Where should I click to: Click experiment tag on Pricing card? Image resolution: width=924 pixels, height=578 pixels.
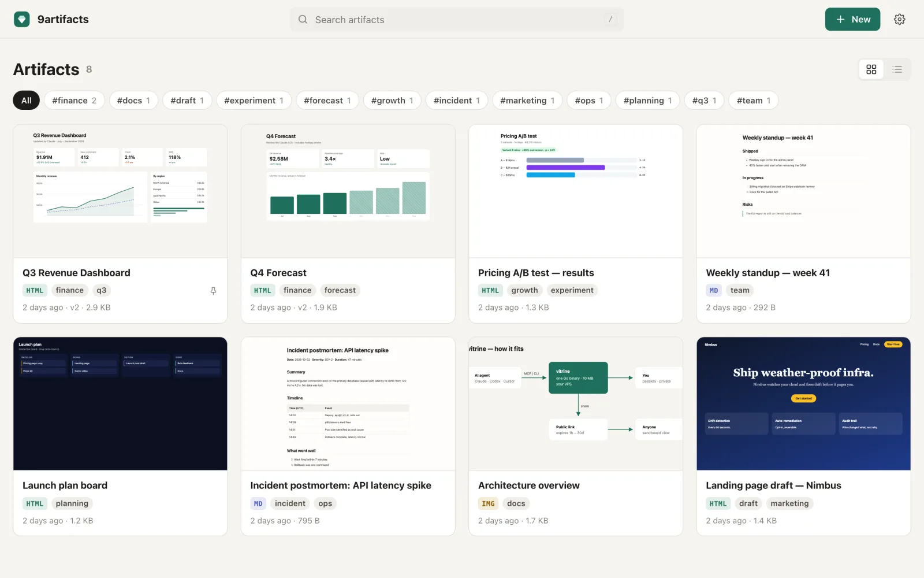pos(572,290)
